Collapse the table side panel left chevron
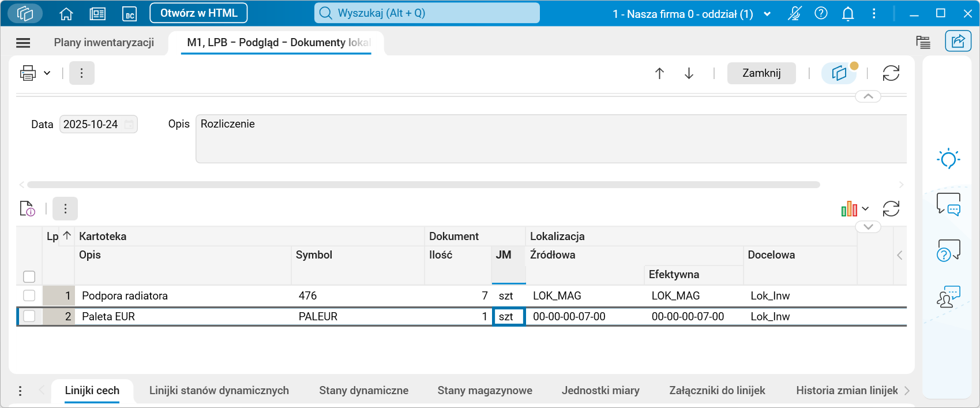980x408 pixels. pos(900,255)
